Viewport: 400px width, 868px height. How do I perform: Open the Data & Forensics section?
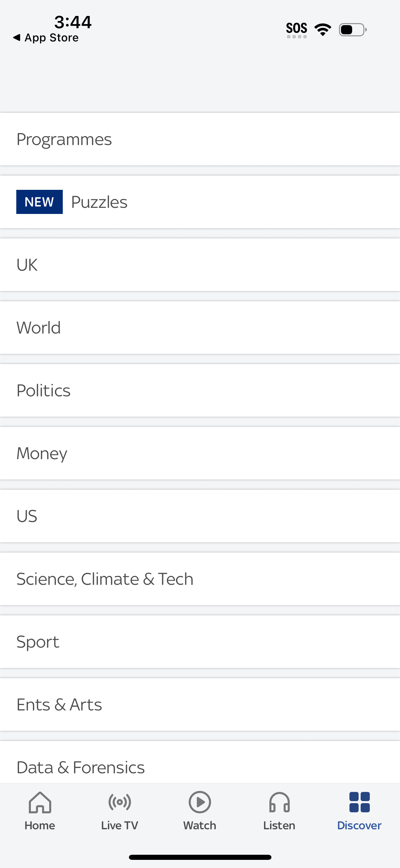coord(80,767)
